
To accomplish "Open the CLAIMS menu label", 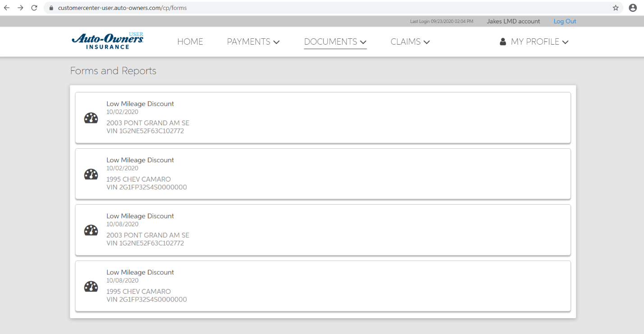I will pyautogui.click(x=406, y=41).
